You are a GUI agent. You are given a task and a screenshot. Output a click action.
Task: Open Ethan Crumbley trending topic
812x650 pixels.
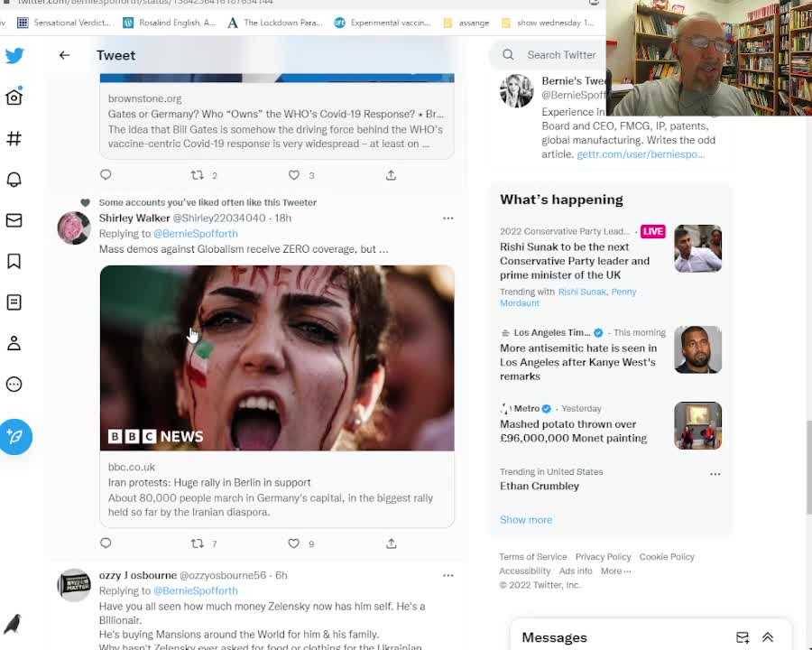coord(540,486)
